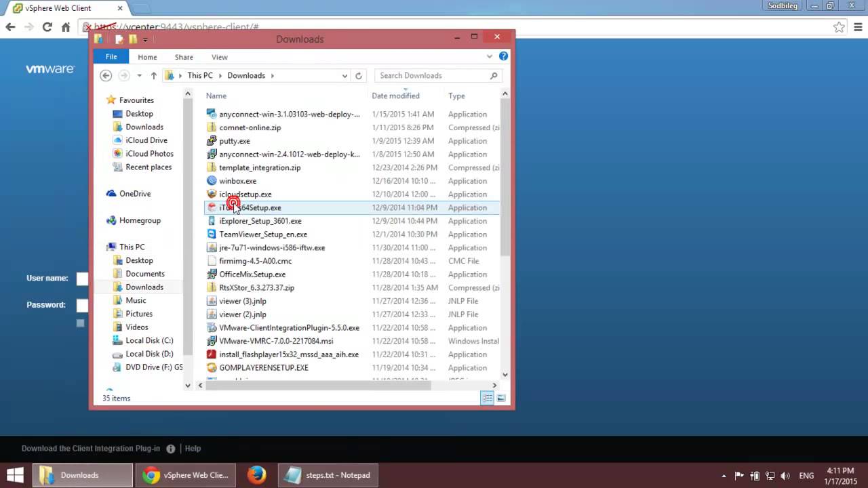
Task: Select Documents under This PC
Action: click(x=144, y=274)
